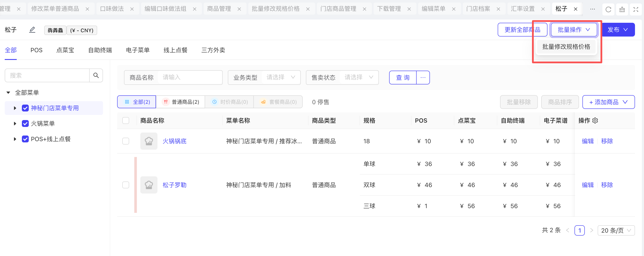Click the search magnifier icon

pos(96,75)
